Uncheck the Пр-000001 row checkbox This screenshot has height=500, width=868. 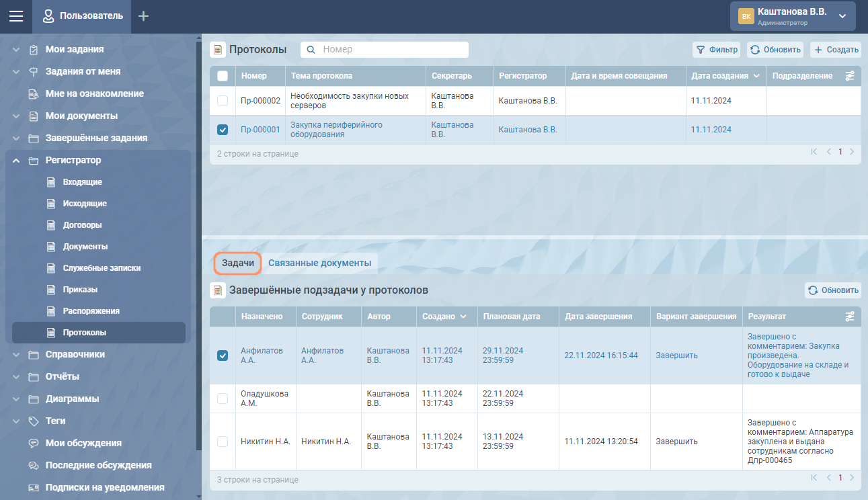pyautogui.click(x=223, y=130)
